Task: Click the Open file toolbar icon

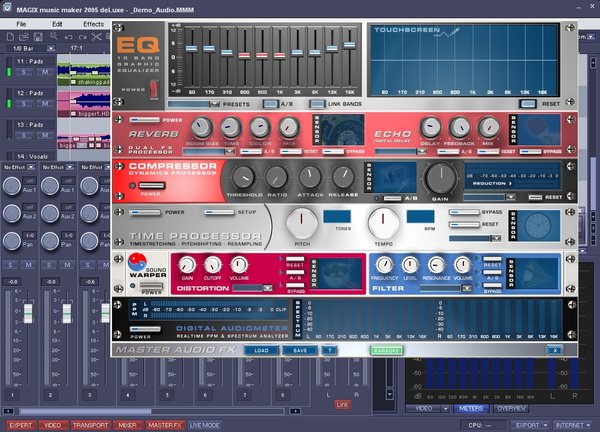Action: [24, 37]
